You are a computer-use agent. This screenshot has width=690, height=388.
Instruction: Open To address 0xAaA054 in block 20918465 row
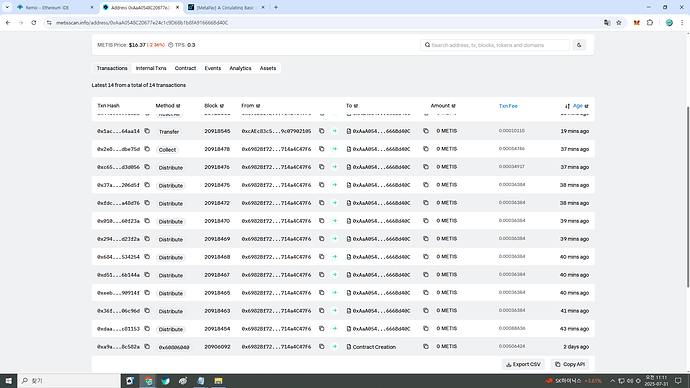coord(381,293)
